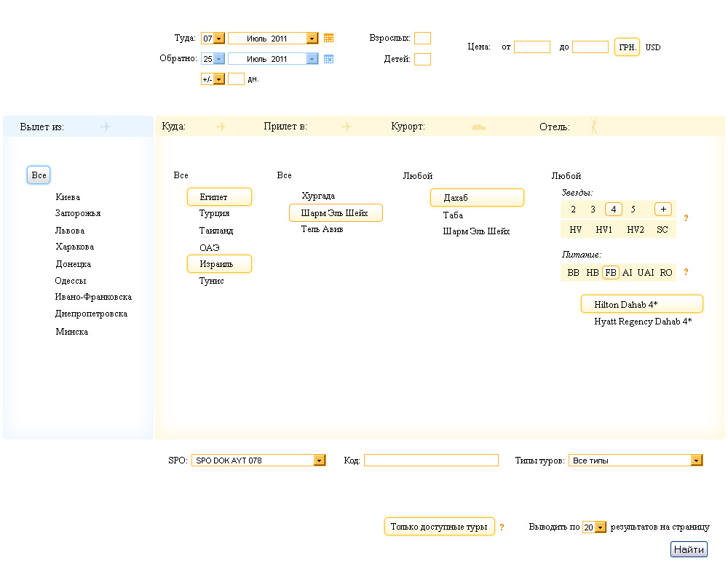Expand the tour types dropdown
Image resolution: width=728 pixels, height=582 pixels.
tap(697, 461)
